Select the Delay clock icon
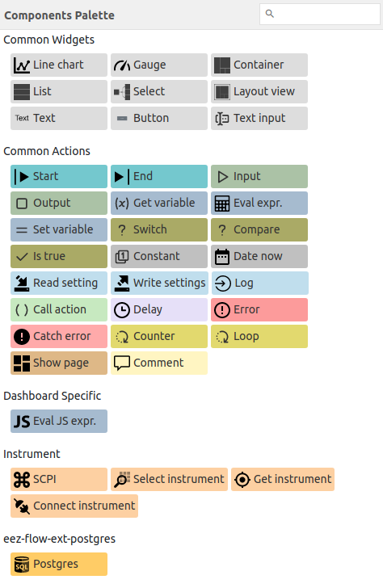This screenshot has width=383, height=588. tap(122, 310)
